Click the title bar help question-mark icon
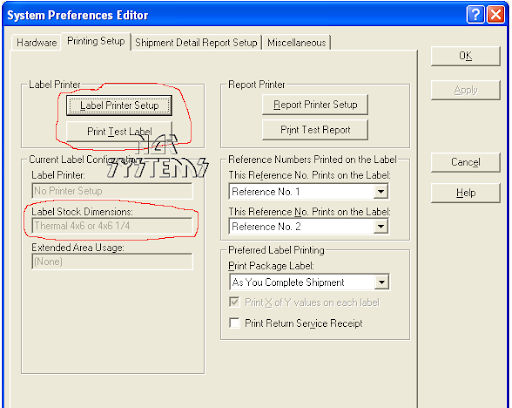The image size is (512, 408). click(475, 15)
